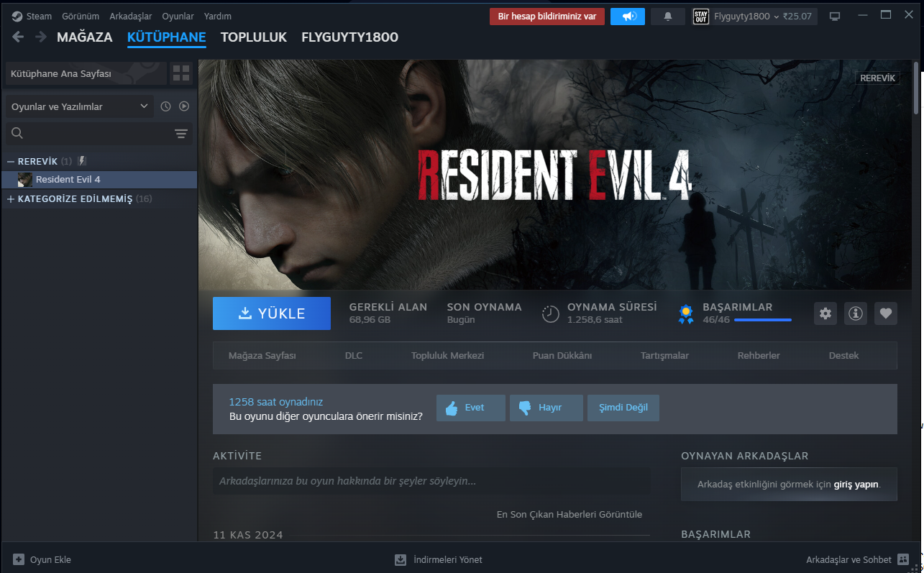Click En Son Çıkan Haberleri Görüntüle

coord(570,514)
